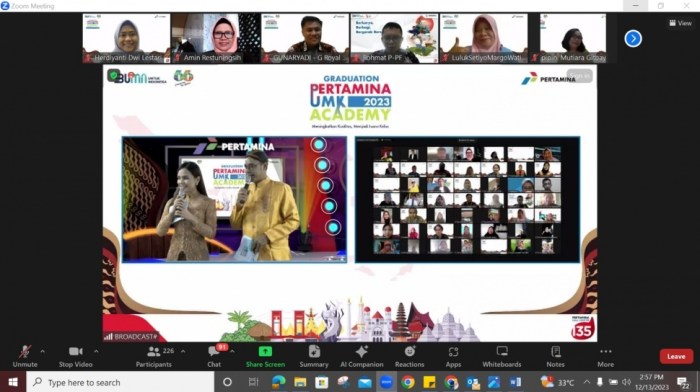
Task: Open the More options menu
Action: 606,357
